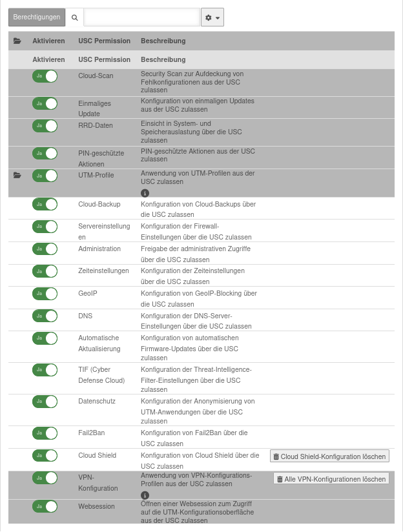Click the search magnifier icon
Image resolution: width=403 pixels, height=532 pixels.
tap(75, 17)
